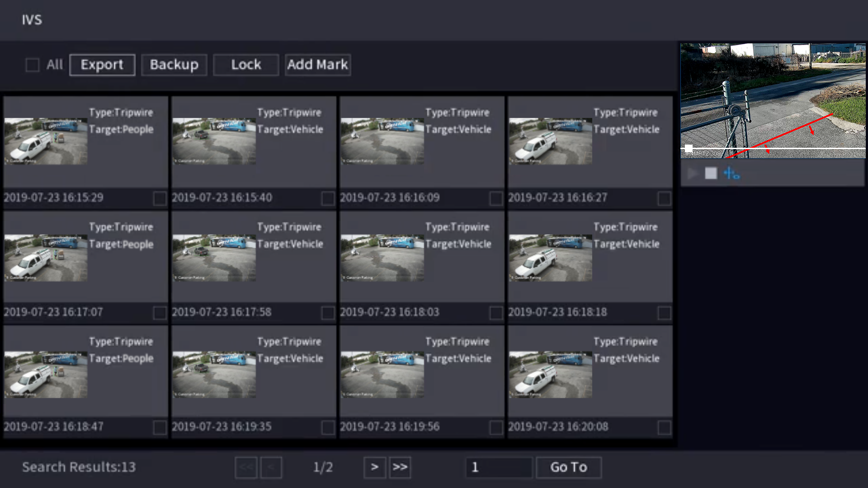Viewport: 868px width, 488px height.
Task: Click the Export button
Action: tap(102, 65)
